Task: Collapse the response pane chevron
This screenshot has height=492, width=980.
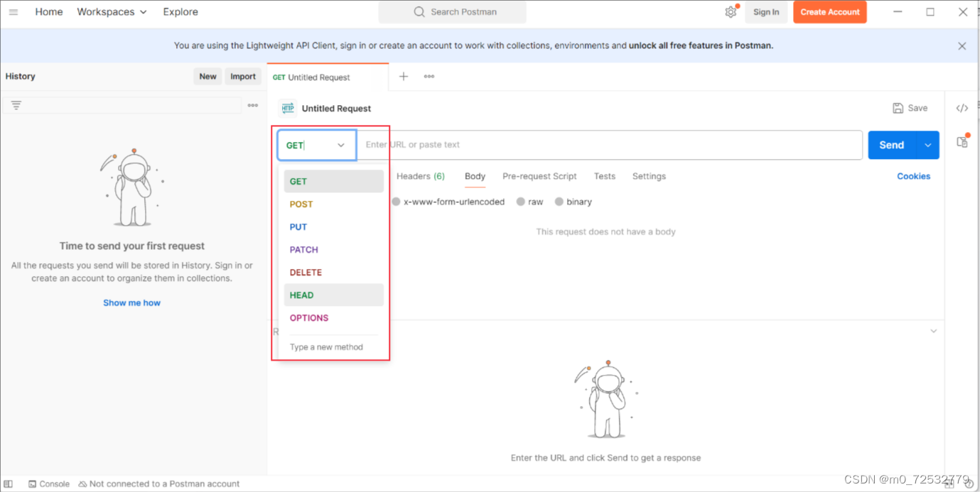Action: [x=934, y=332]
